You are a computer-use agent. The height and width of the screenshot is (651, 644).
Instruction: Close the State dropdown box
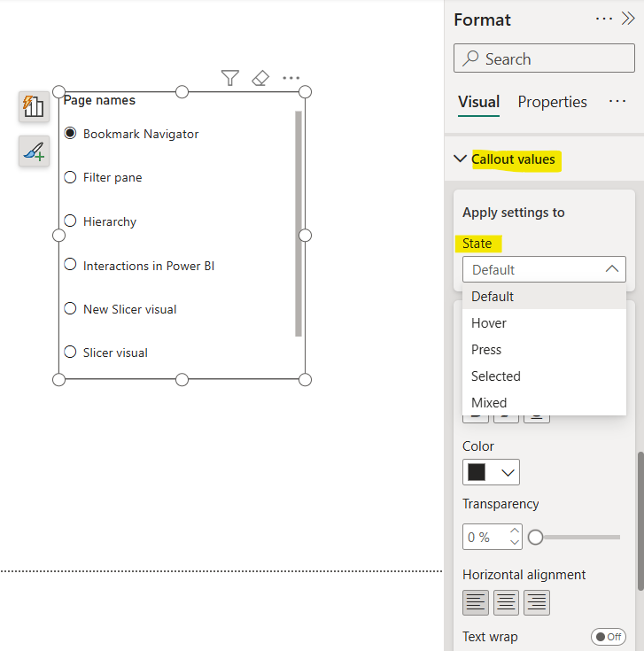[x=544, y=269]
